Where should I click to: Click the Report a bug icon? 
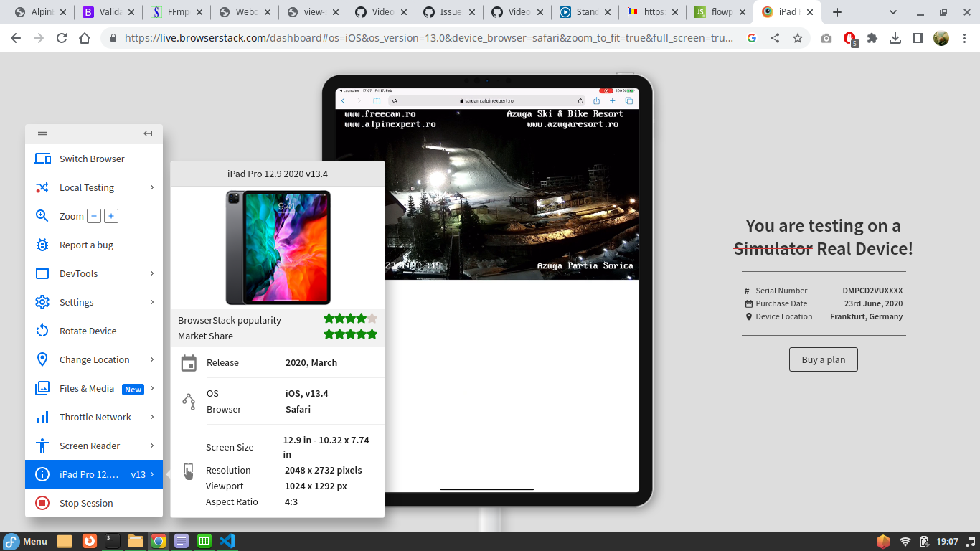[x=42, y=245]
